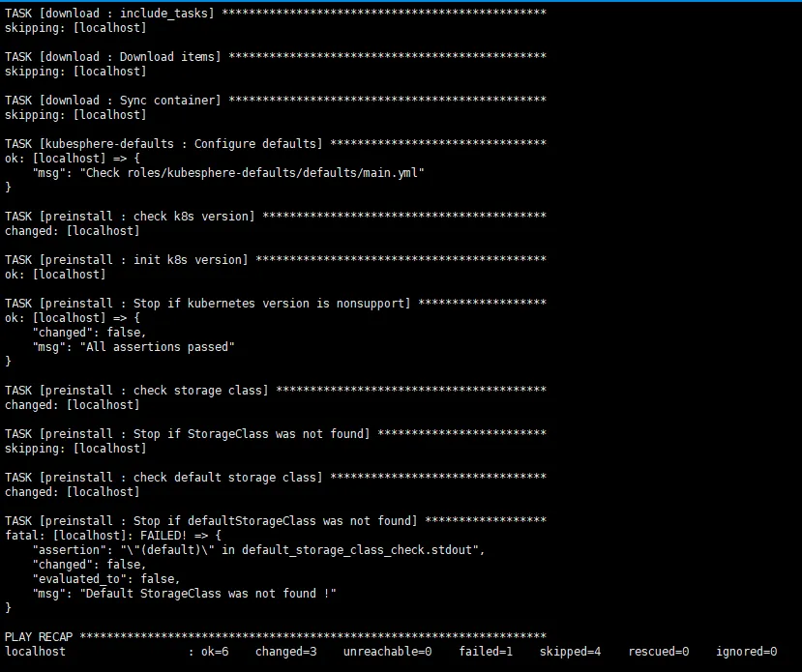The height and width of the screenshot is (672, 802).
Task: Click 'rescued=0' in the recap line
Action: 658,652
